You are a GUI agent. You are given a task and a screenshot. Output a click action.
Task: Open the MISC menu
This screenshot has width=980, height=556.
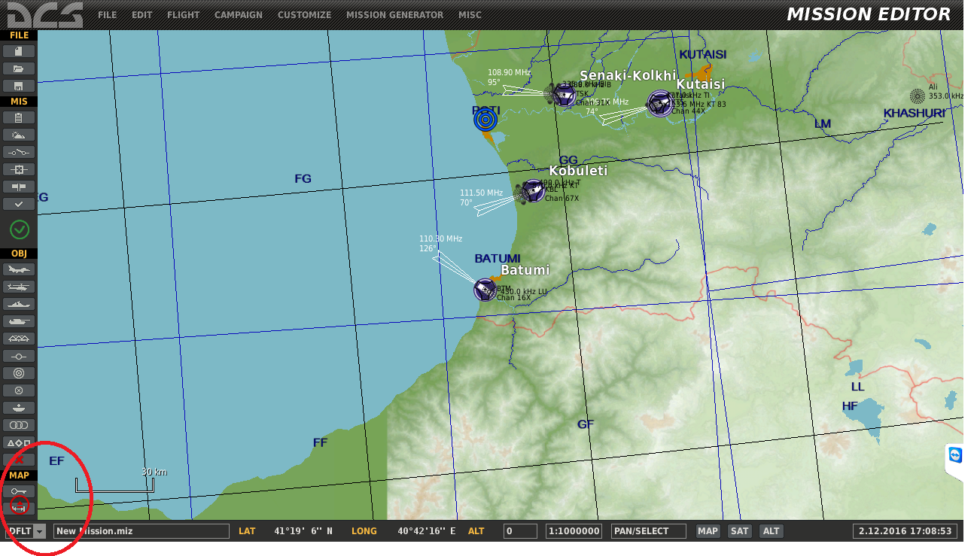pos(470,15)
